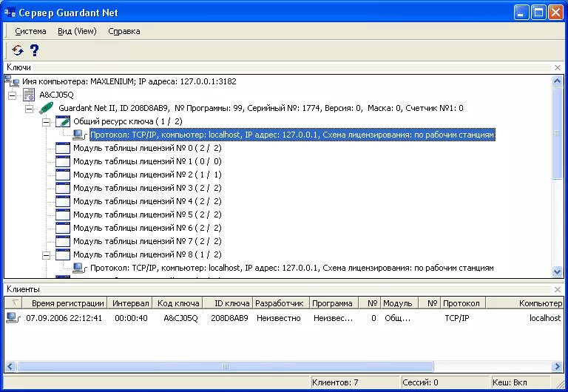Sort by Разработчик column header
The height and width of the screenshot is (392, 568).
(x=281, y=303)
